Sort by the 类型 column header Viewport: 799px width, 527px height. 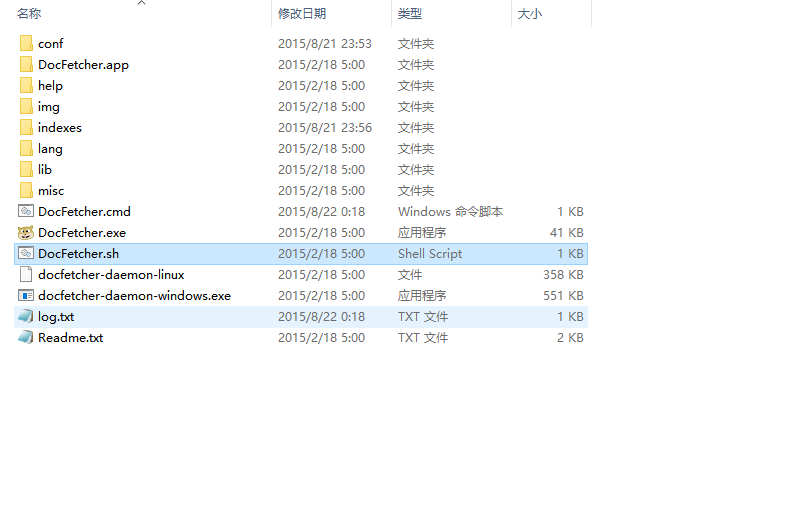tap(410, 14)
